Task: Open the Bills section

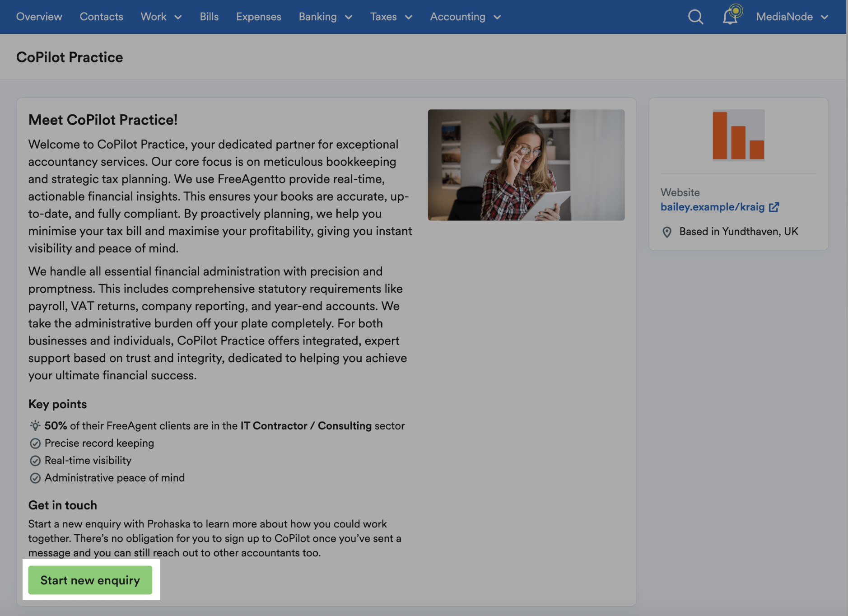Action: click(x=209, y=17)
